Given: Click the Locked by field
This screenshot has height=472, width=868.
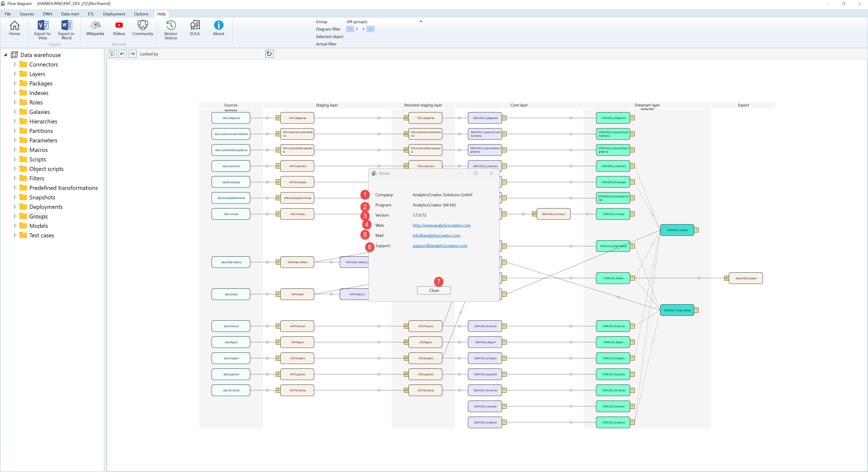Looking at the screenshot, I should pyautogui.click(x=213, y=54).
